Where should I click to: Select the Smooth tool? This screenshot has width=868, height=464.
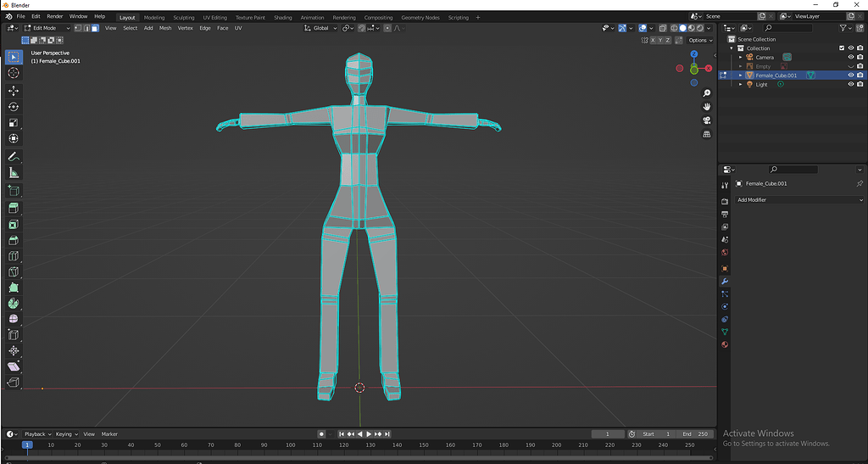(14, 319)
